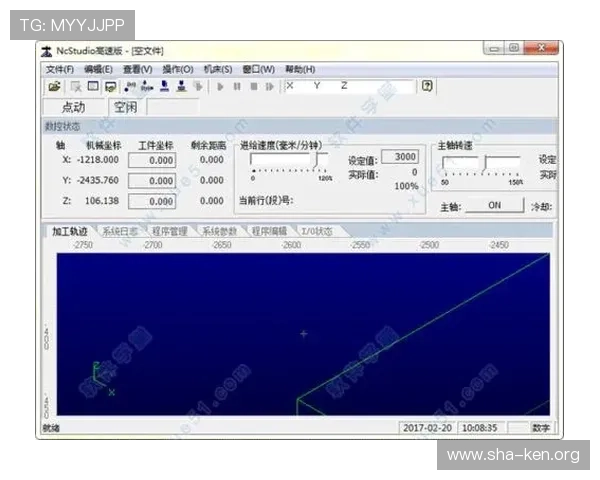
Task: Click the 100% feed override value
Action: (406, 186)
